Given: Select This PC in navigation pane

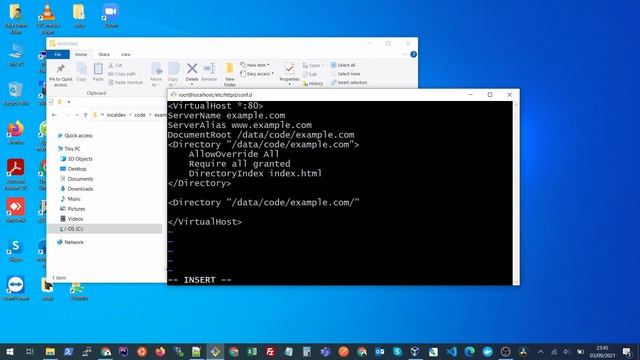Looking at the screenshot, I should (x=69, y=149).
